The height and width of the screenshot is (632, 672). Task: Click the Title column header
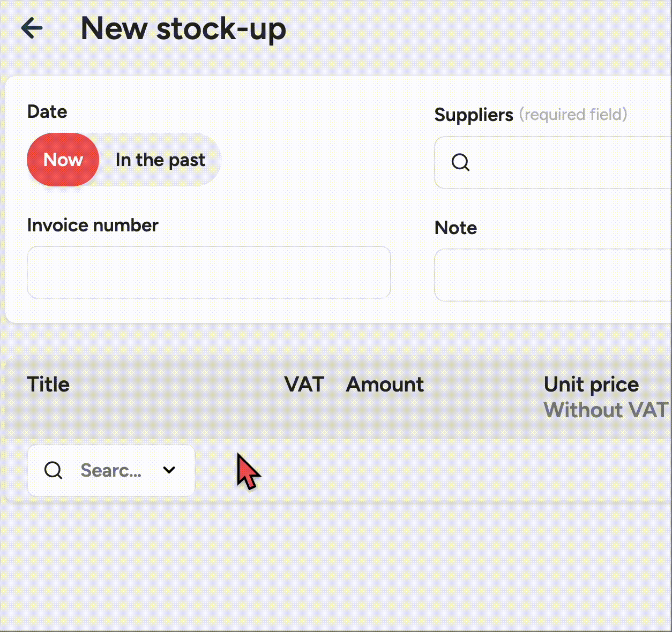click(48, 385)
